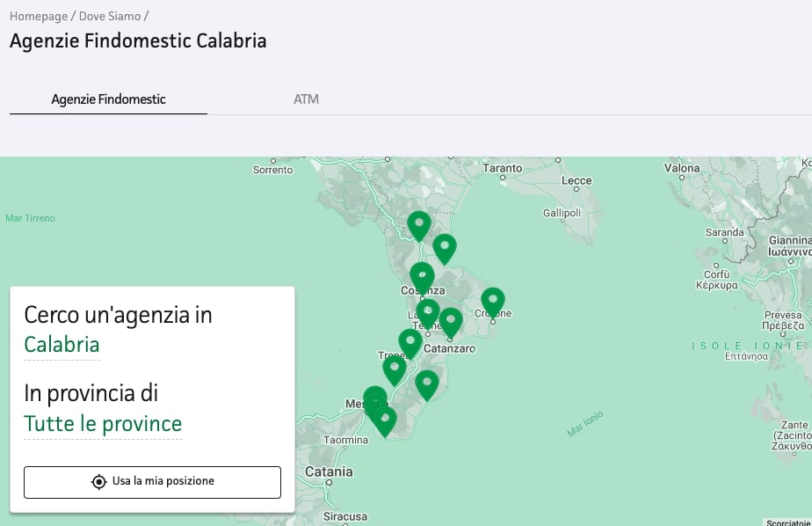812x526 pixels.
Task: Open the Calabria region selector
Action: point(62,344)
